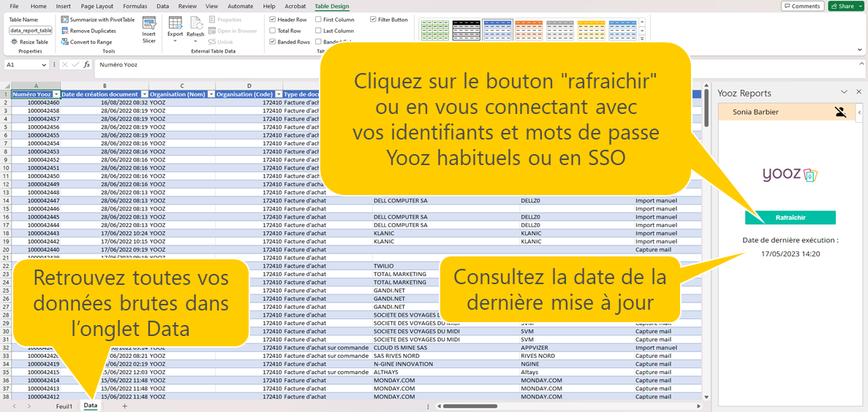Open the Date de création document filter dropdown
This screenshot has height=412, width=868.
pyautogui.click(x=145, y=94)
